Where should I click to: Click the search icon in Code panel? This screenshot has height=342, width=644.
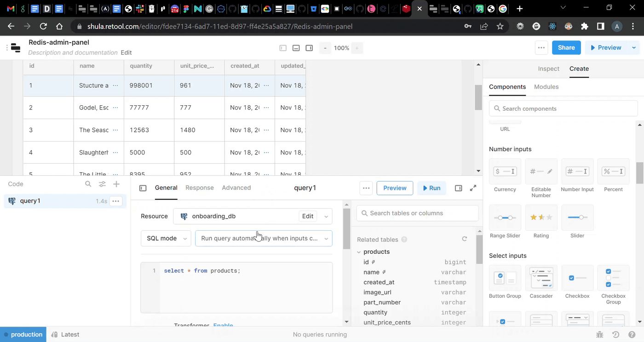(x=88, y=184)
